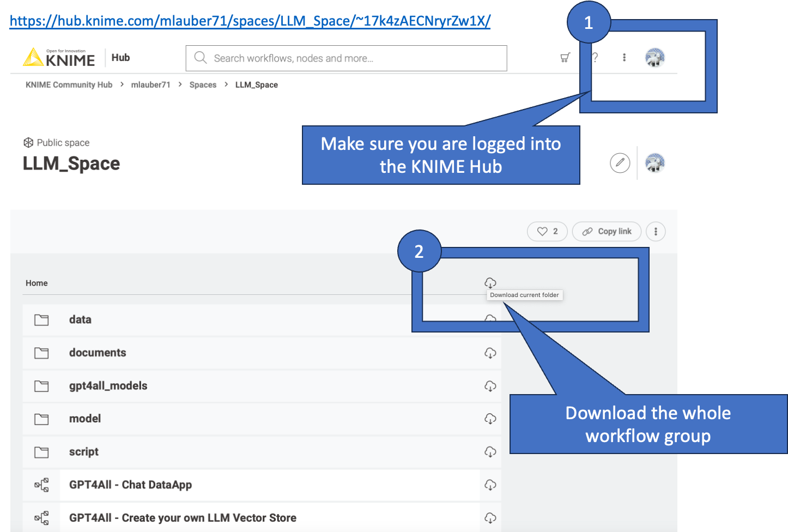Image resolution: width=788 pixels, height=532 pixels.
Task: Focus the Search workflows, nodes and more field
Action: [x=347, y=58]
